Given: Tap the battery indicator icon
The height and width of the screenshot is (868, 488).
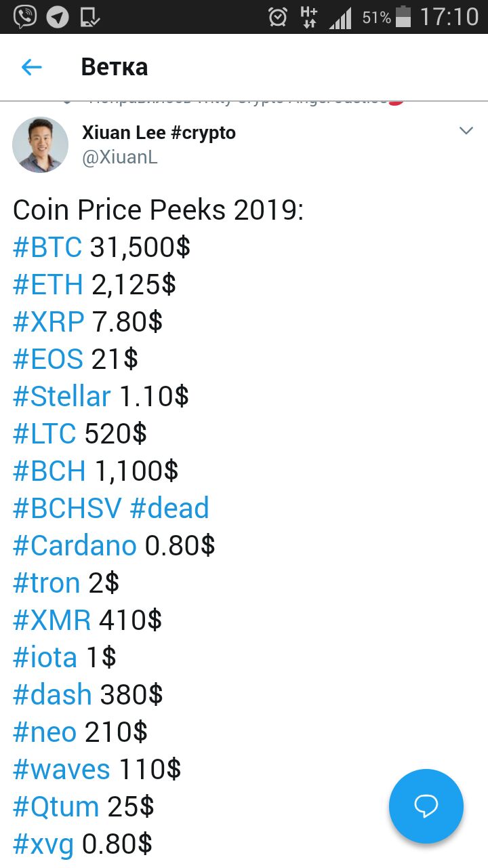Looking at the screenshot, I should pyautogui.click(x=403, y=16).
